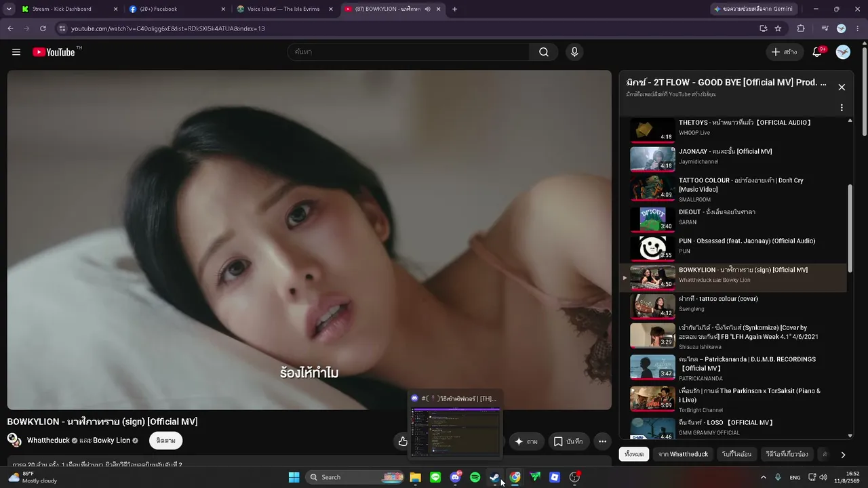Open the video's more actions (three dots) menu
Image resolution: width=868 pixels, height=488 pixels.
pos(602,441)
